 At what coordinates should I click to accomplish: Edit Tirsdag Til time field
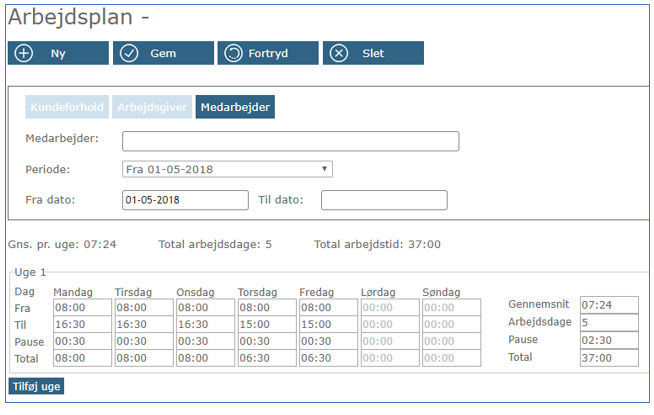pyautogui.click(x=144, y=324)
